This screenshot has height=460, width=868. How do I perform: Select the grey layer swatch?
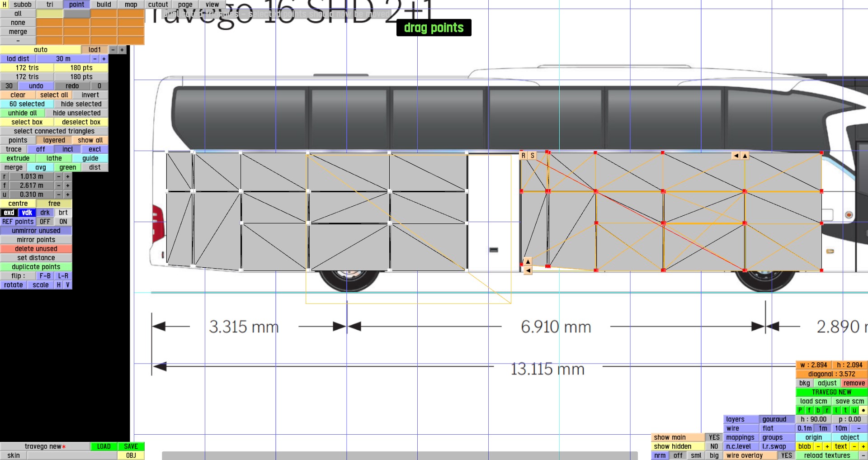click(77, 14)
